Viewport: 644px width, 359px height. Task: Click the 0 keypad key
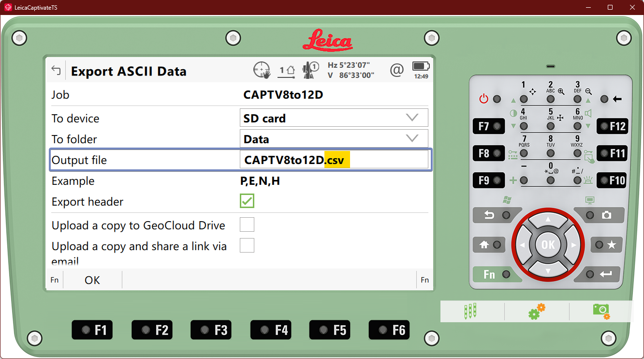pyautogui.click(x=551, y=180)
